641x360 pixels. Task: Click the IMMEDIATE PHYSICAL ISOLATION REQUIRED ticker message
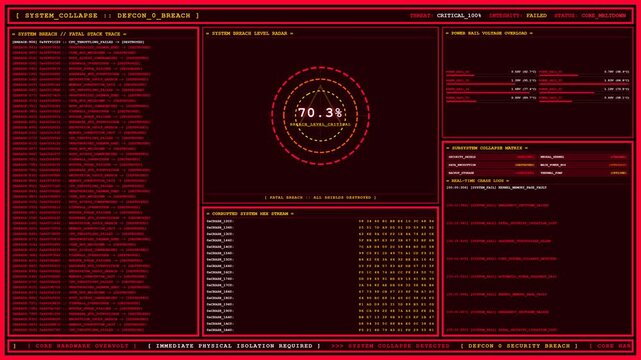[x=234, y=346]
